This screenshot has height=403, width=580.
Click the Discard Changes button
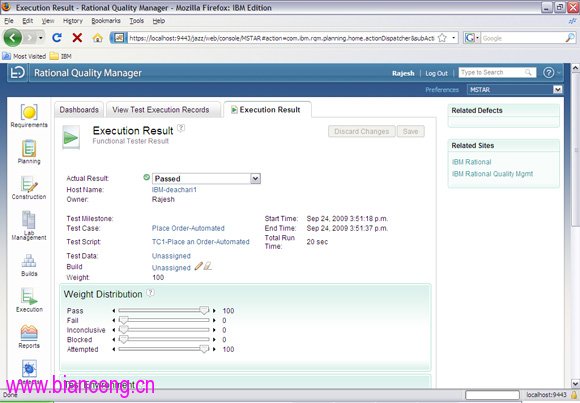point(362,131)
